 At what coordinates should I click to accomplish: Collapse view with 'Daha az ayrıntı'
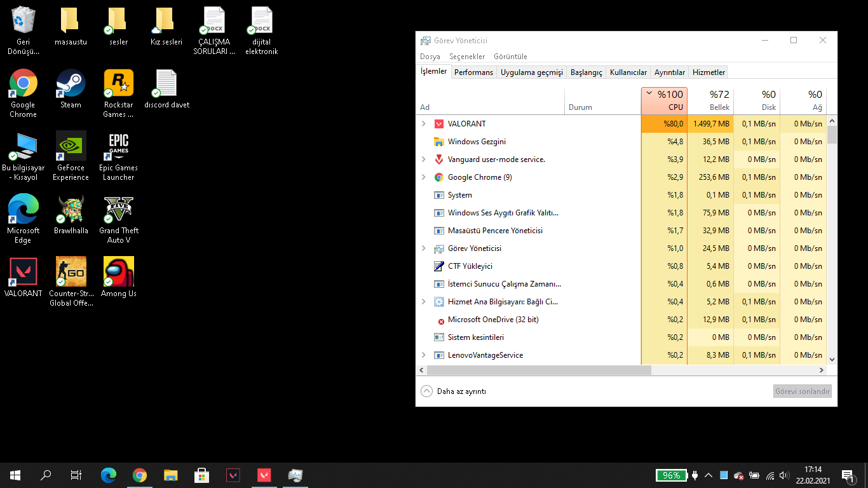click(453, 391)
